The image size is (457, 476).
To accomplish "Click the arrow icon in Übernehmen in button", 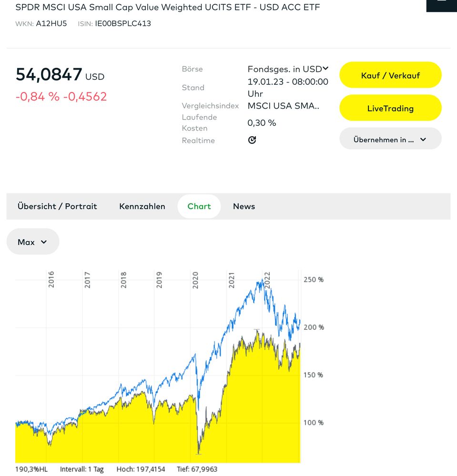I will tap(423, 140).
